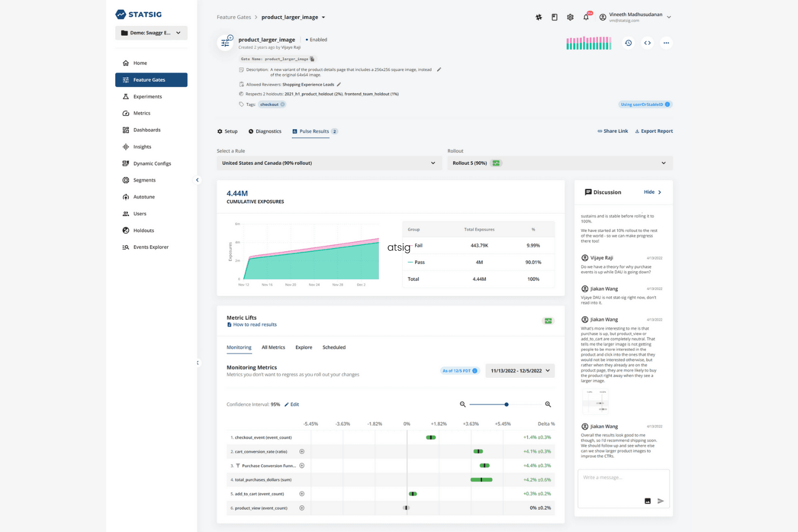
Task: Switch to the Setup tab
Action: [228, 132]
